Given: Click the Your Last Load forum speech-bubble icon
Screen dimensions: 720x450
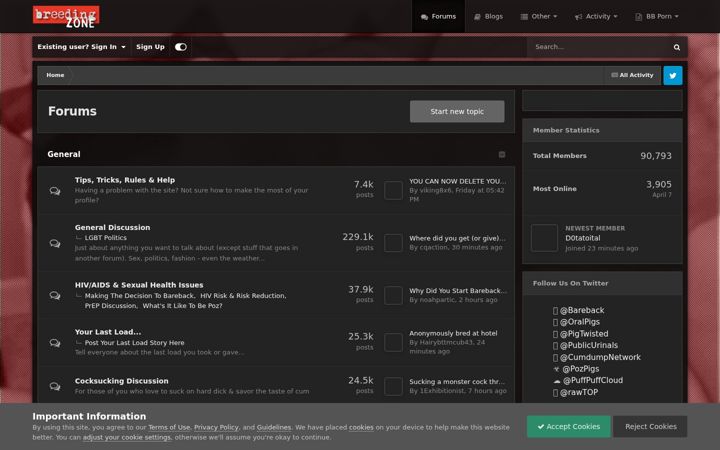Looking at the screenshot, I should [x=55, y=343].
